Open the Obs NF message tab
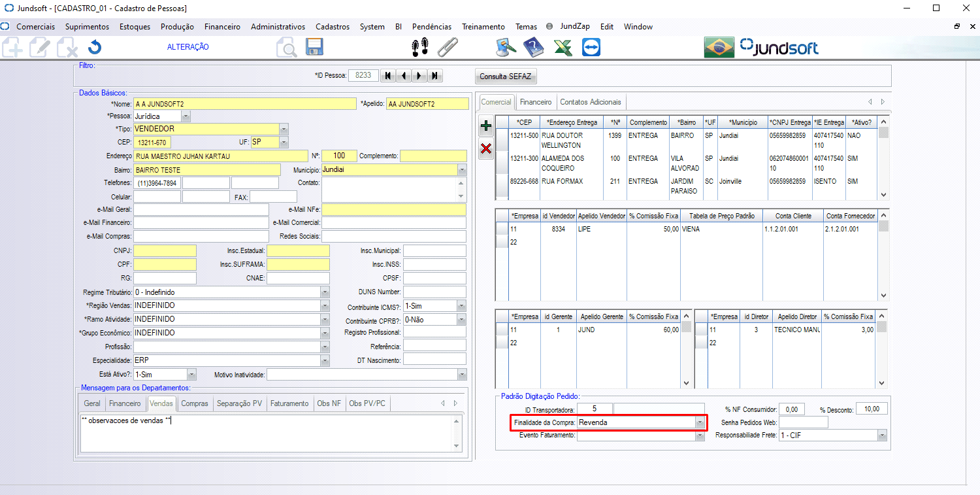The height and width of the screenshot is (495, 980). click(x=329, y=403)
